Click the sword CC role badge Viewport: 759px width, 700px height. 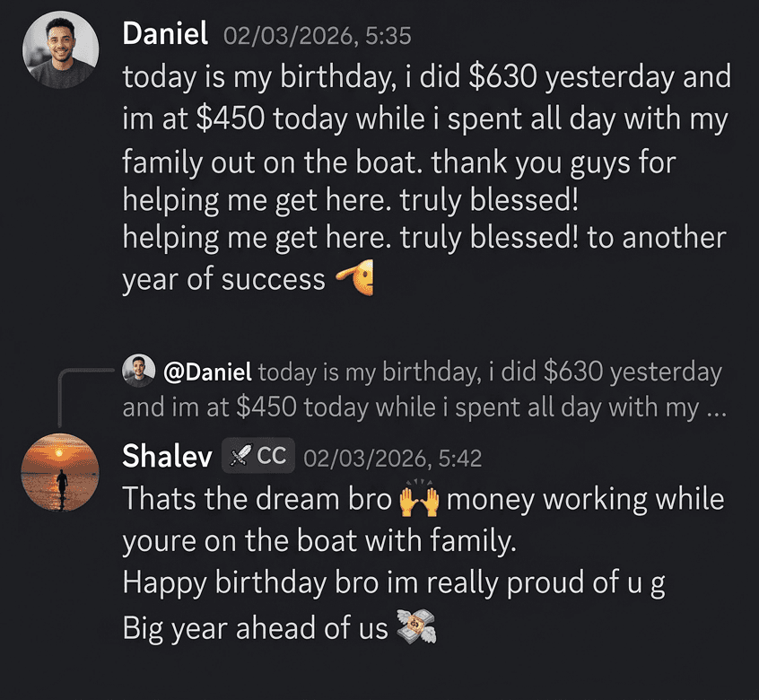tap(258, 456)
